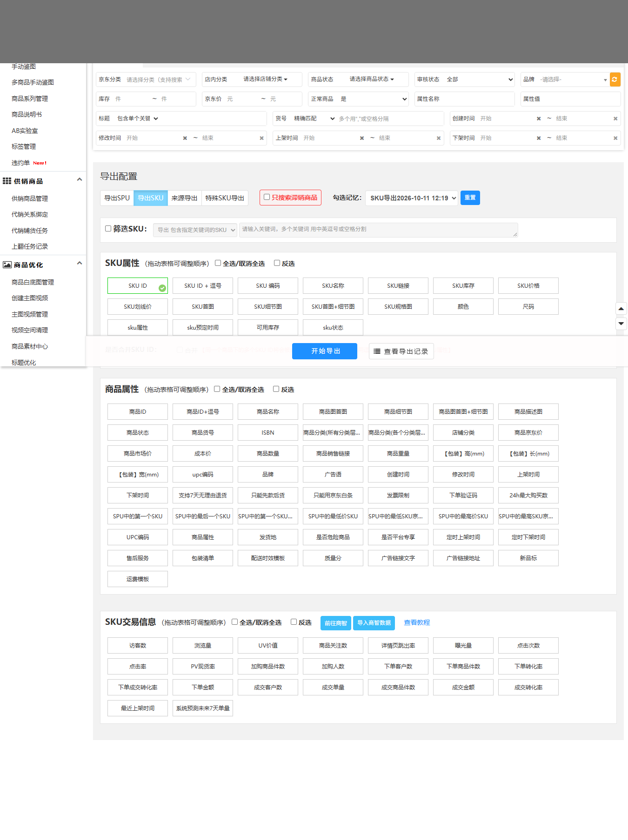Collapse the 商品优化 sidebar section
Image resolution: width=628 pixels, height=840 pixels.
pyautogui.click(x=80, y=264)
